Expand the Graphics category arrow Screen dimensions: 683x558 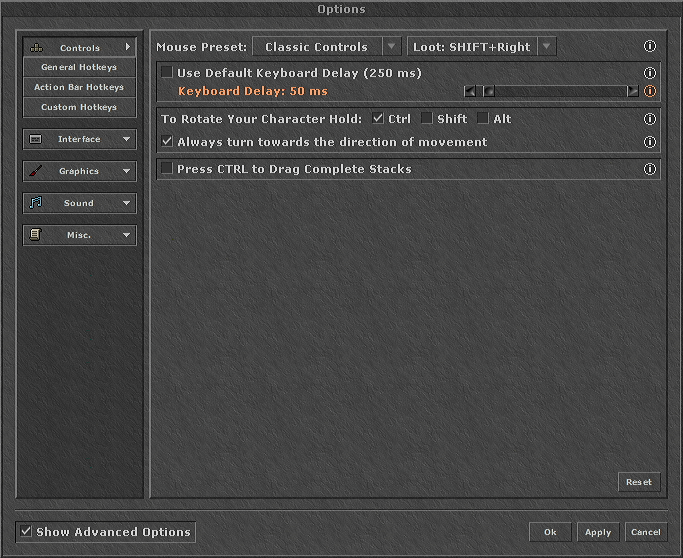point(126,171)
